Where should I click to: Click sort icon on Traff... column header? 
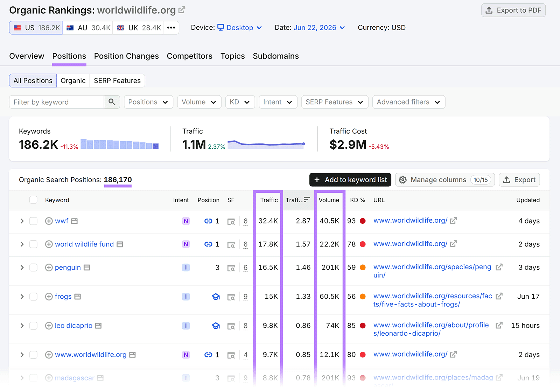coord(307,200)
